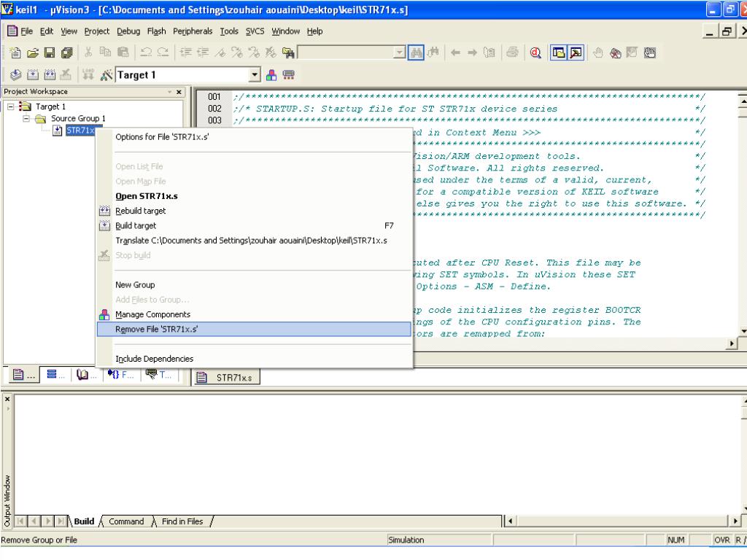Click the build target toolbar icon
This screenshot has width=747, height=560.
[33, 75]
